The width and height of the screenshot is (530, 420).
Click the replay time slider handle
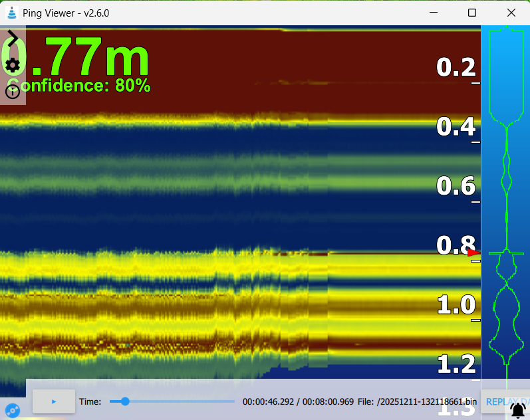pyautogui.click(x=124, y=401)
